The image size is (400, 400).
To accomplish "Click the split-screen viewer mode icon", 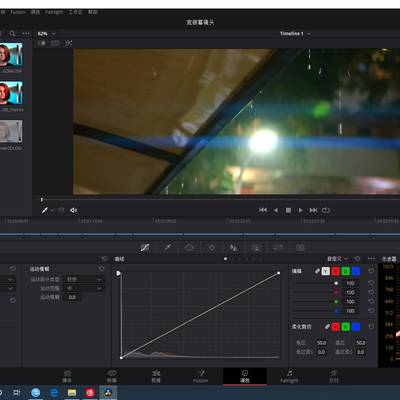I will tap(55, 43).
